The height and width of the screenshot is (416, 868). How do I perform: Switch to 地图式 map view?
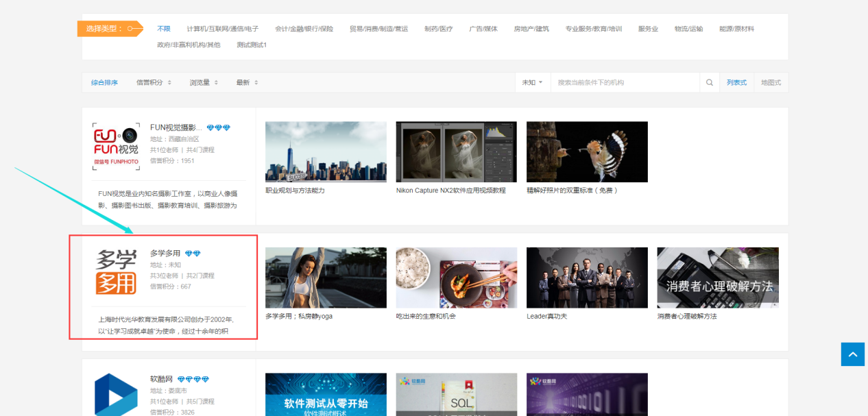(x=771, y=83)
